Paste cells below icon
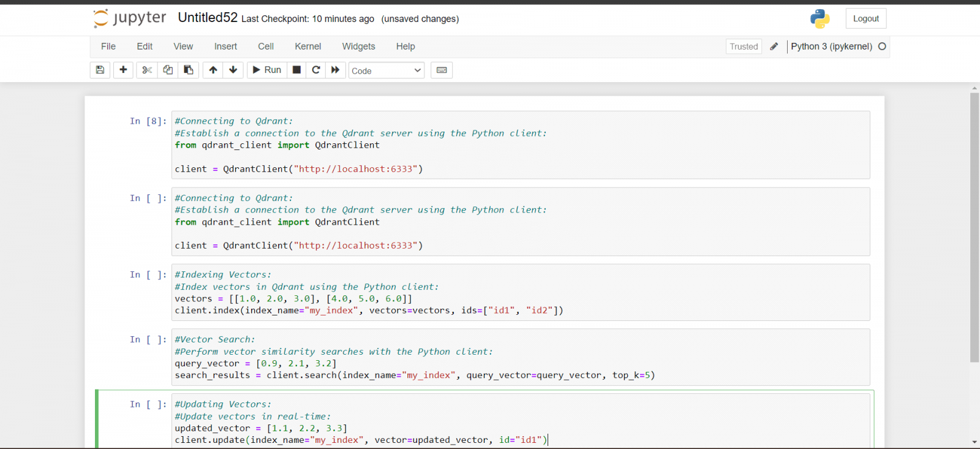 189,70
